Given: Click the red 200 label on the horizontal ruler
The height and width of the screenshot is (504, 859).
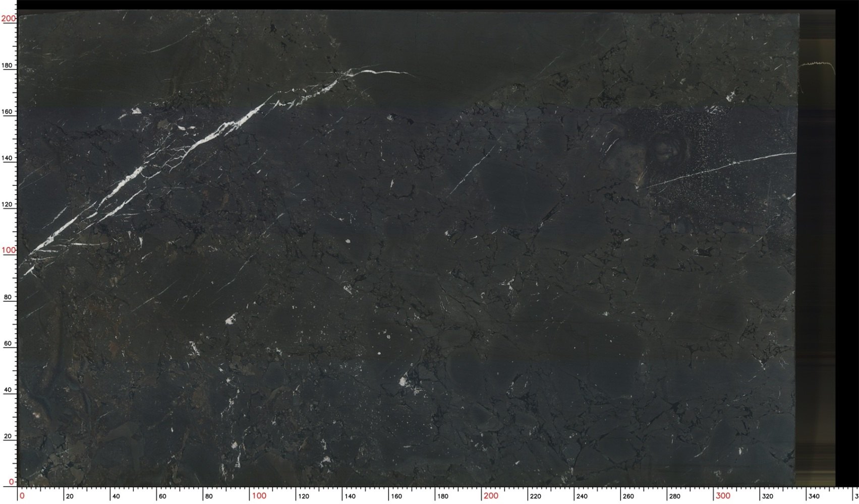Looking at the screenshot, I should [491, 496].
